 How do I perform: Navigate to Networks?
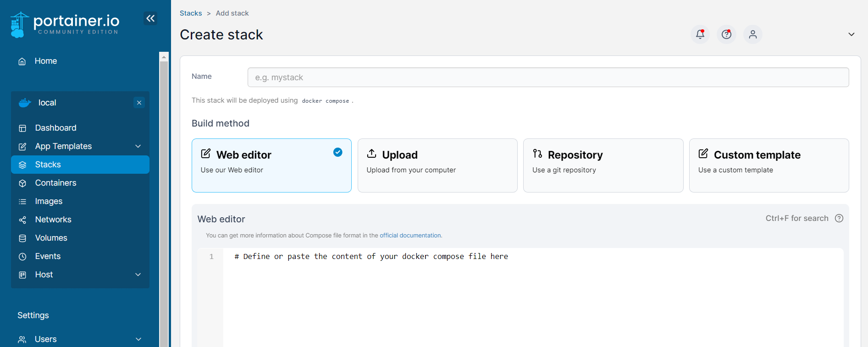53,219
